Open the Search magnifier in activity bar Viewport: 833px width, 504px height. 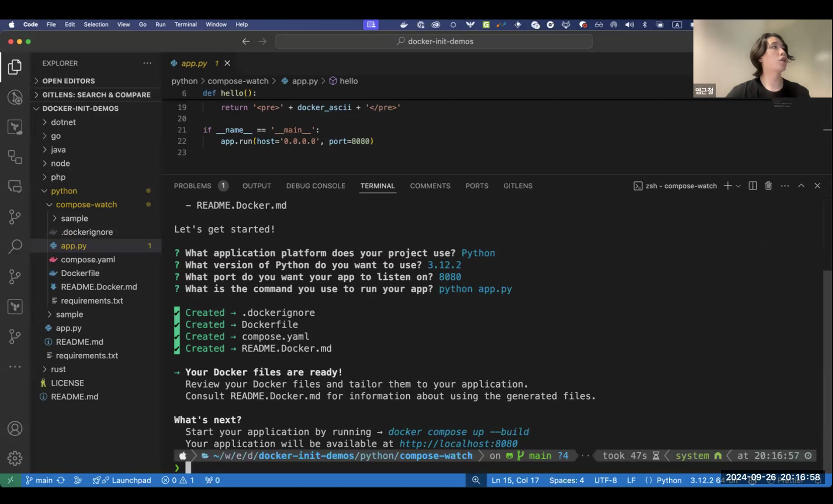(x=15, y=246)
